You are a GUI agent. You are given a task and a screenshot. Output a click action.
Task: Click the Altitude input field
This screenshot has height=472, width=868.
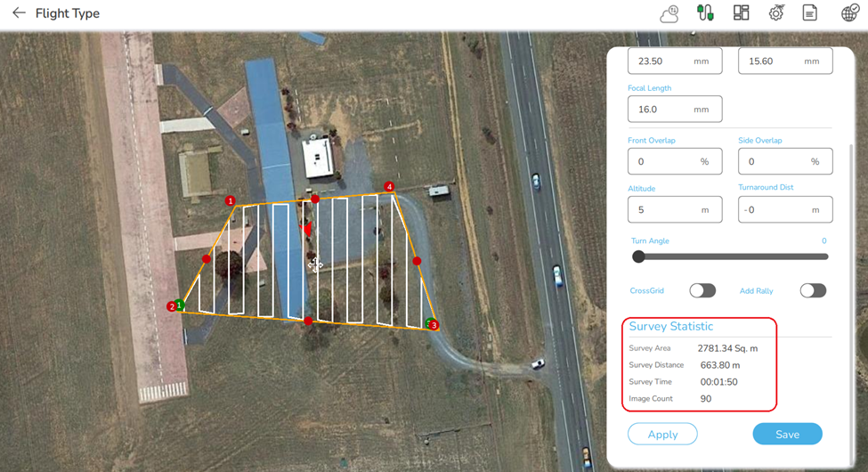675,209
